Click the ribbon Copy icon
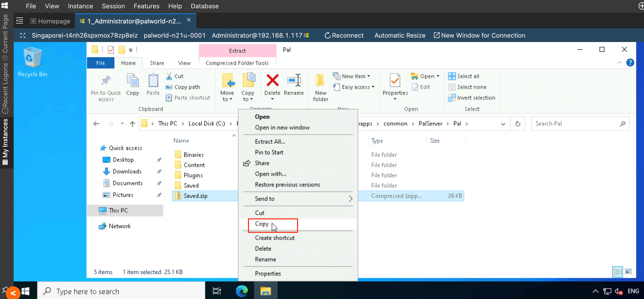 coord(132,81)
